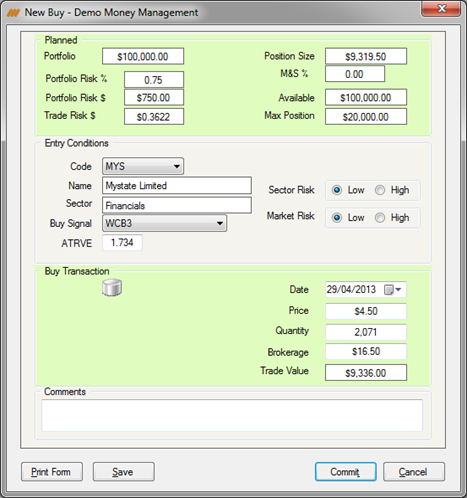Screen dimensions: 467x498
Task: Click the Save button
Action: 124,472
